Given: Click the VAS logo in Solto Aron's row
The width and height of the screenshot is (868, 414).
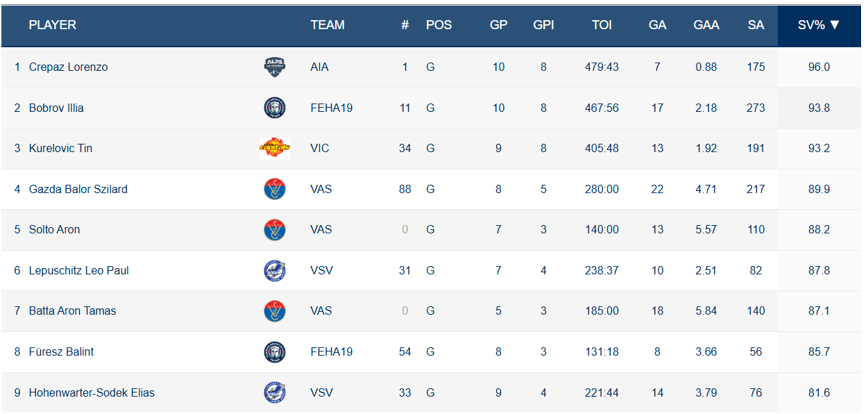Looking at the screenshot, I should tap(275, 229).
